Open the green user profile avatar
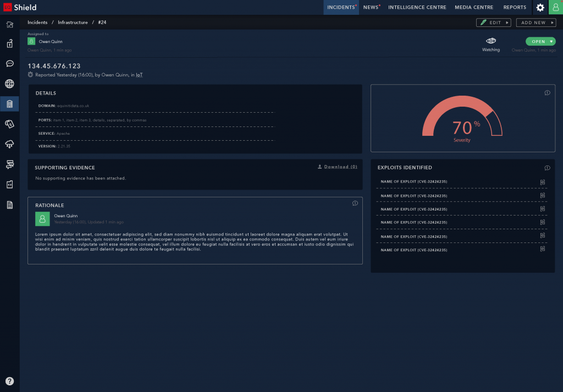563x392 pixels. 555,8
